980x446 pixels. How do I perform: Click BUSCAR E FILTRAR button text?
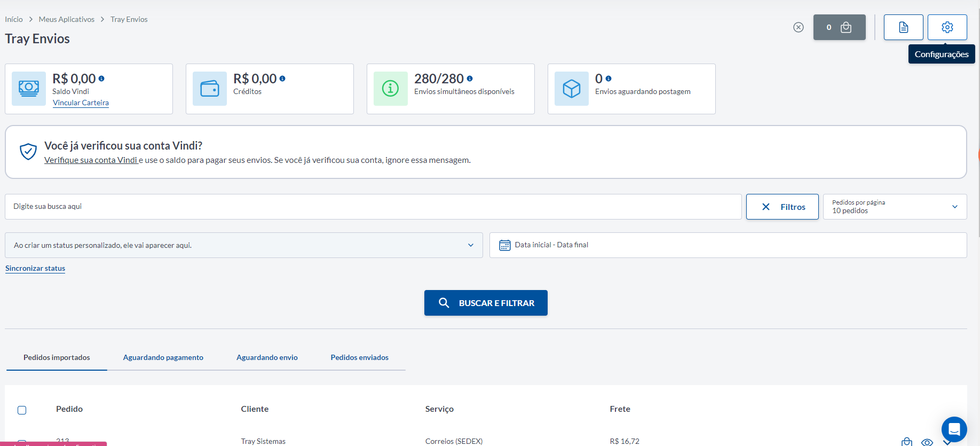point(496,303)
